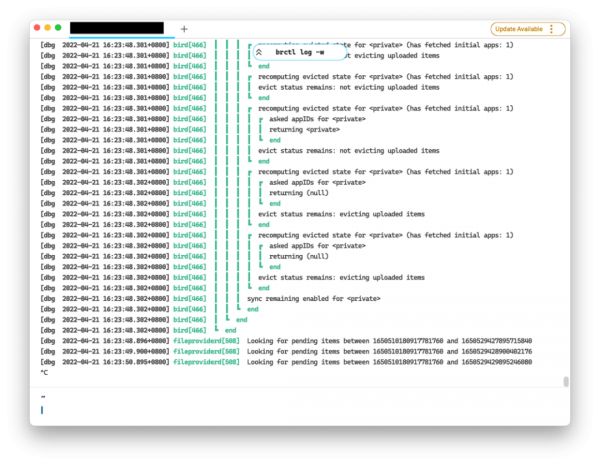Click the red close window button
600x465 pixels.
click(x=37, y=28)
